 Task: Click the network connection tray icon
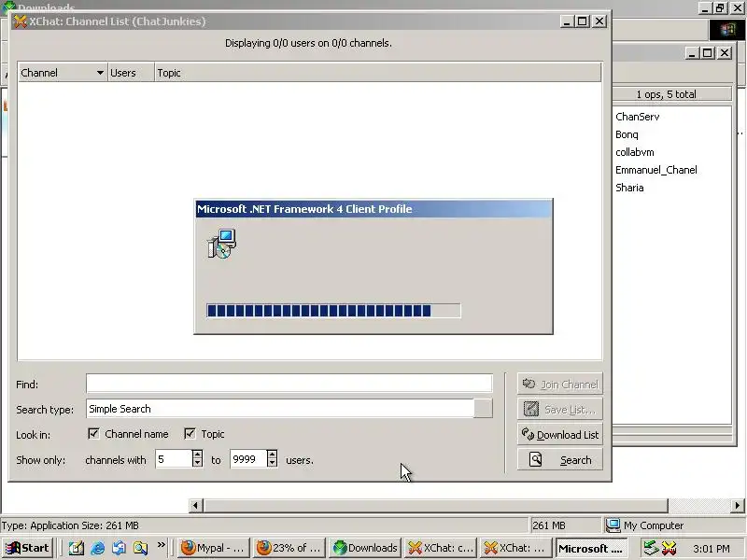click(651, 548)
